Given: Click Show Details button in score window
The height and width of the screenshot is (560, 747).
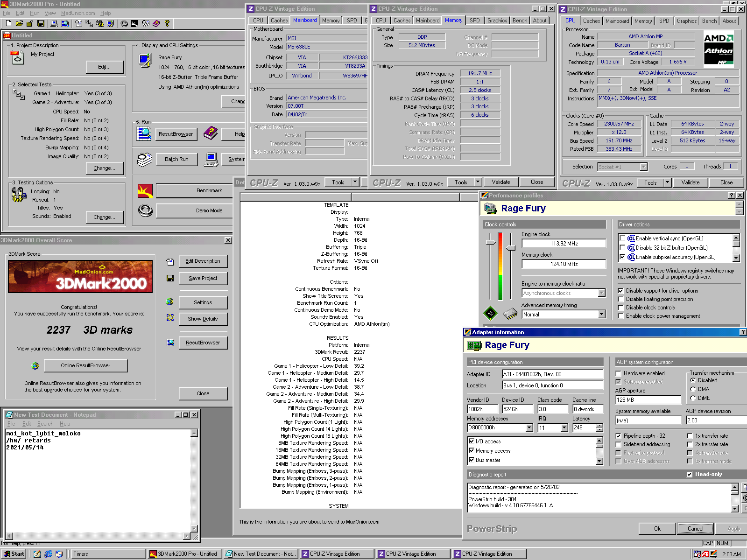Looking at the screenshot, I should pos(203,319).
